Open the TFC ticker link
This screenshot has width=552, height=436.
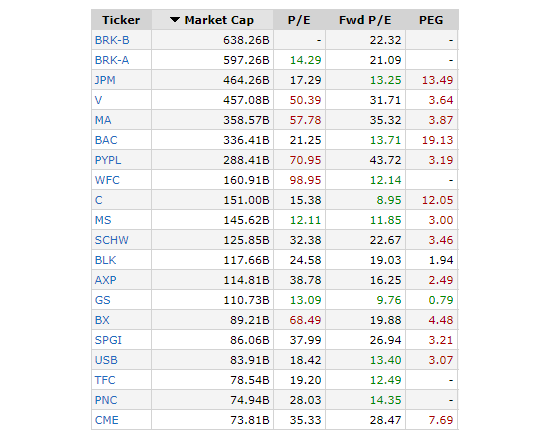tap(105, 380)
